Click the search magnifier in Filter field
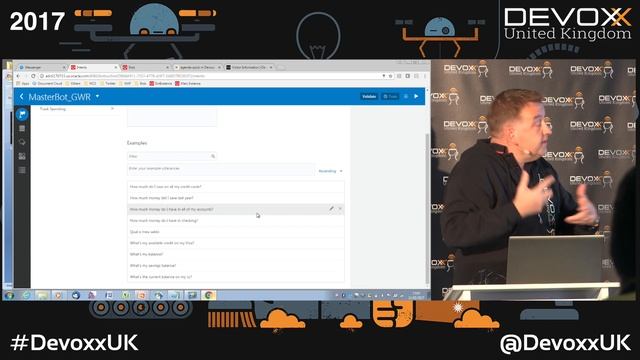This screenshot has width=640, height=360. [213, 156]
